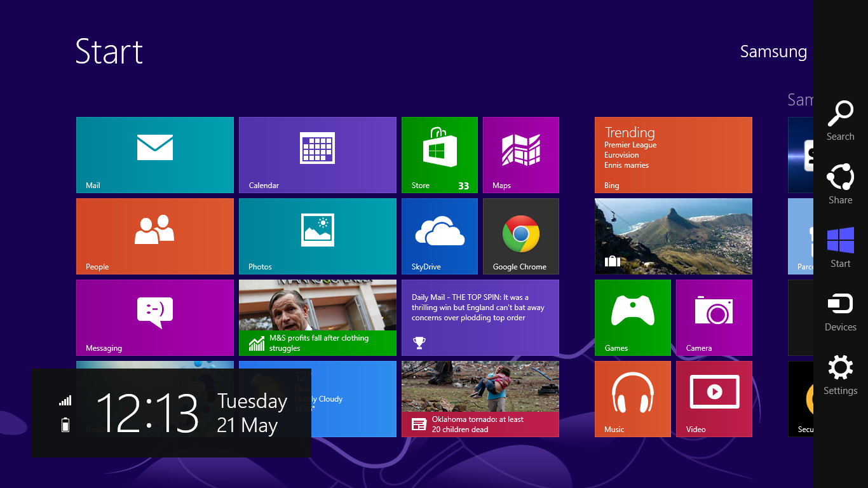Open the Mail app tile
Screen dimensions: 868x488
pyautogui.click(x=154, y=154)
